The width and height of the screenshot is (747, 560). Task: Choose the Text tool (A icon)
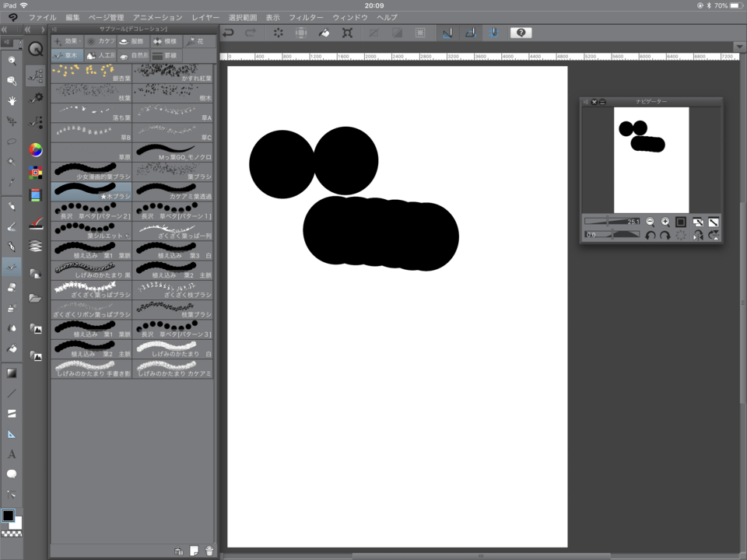point(12,453)
